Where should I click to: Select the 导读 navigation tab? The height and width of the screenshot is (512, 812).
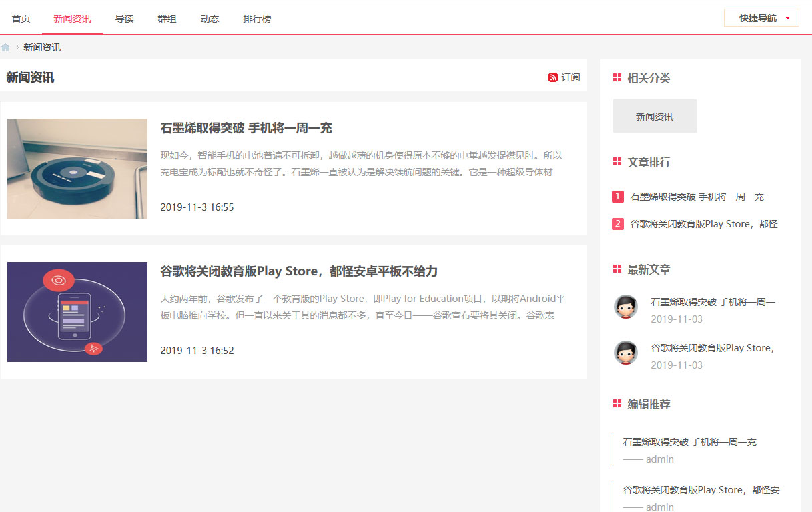coord(124,19)
